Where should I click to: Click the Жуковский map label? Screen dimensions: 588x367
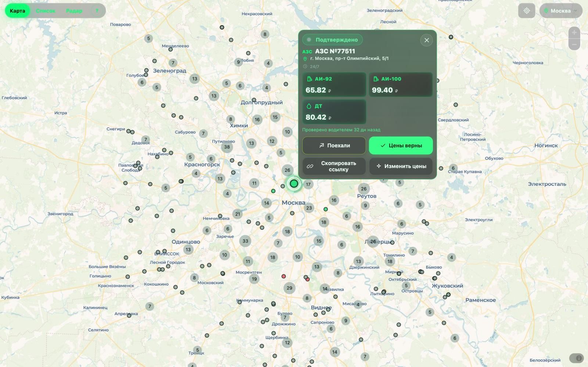[x=447, y=286]
